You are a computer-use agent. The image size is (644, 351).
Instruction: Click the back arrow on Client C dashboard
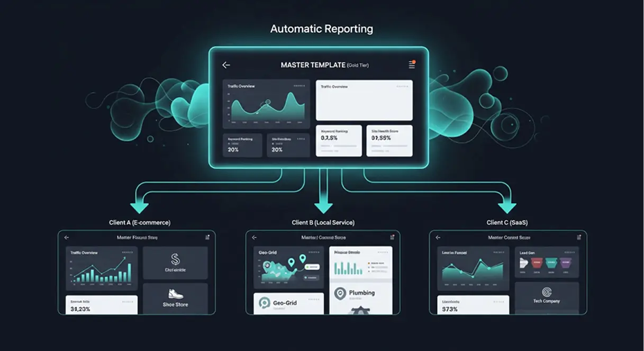tap(437, 238)
